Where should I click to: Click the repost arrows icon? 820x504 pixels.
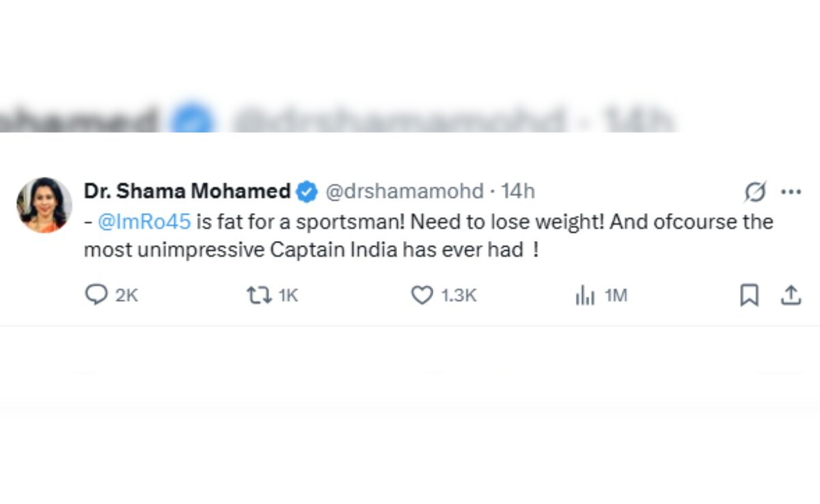point(258,295)
